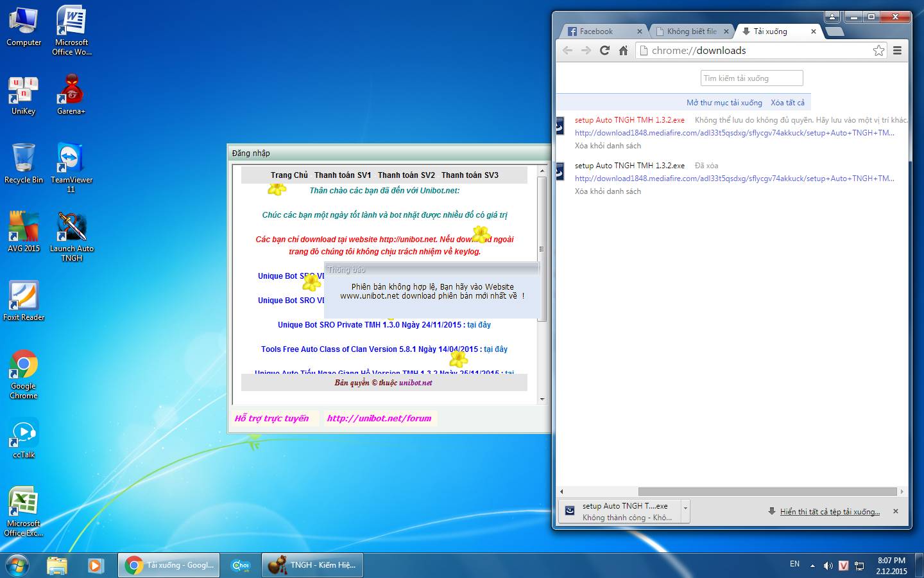
Task: Click tại đây link for Tools Free Auto Class
Action: click(x=495, y=349)
